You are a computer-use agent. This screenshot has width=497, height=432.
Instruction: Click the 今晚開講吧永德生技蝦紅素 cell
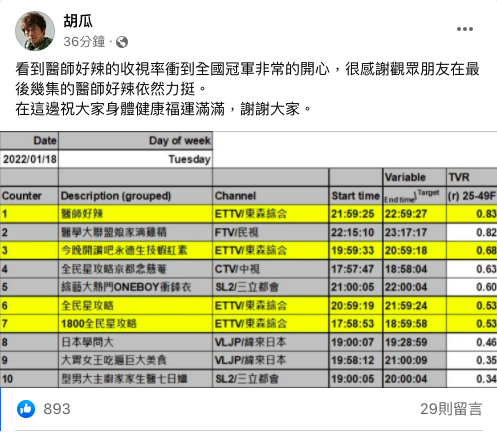click(135, 250)
